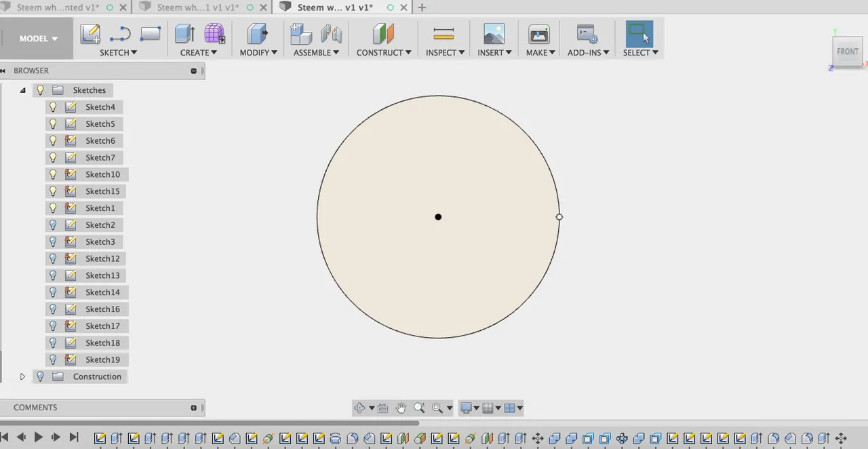Select the circle's center point

click(438, 217)
